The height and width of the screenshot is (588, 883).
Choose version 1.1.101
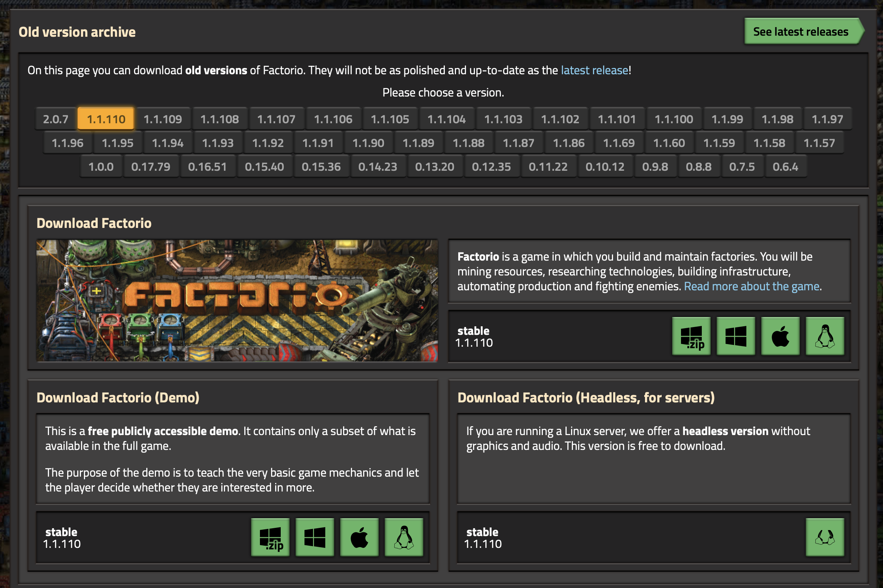617,119
